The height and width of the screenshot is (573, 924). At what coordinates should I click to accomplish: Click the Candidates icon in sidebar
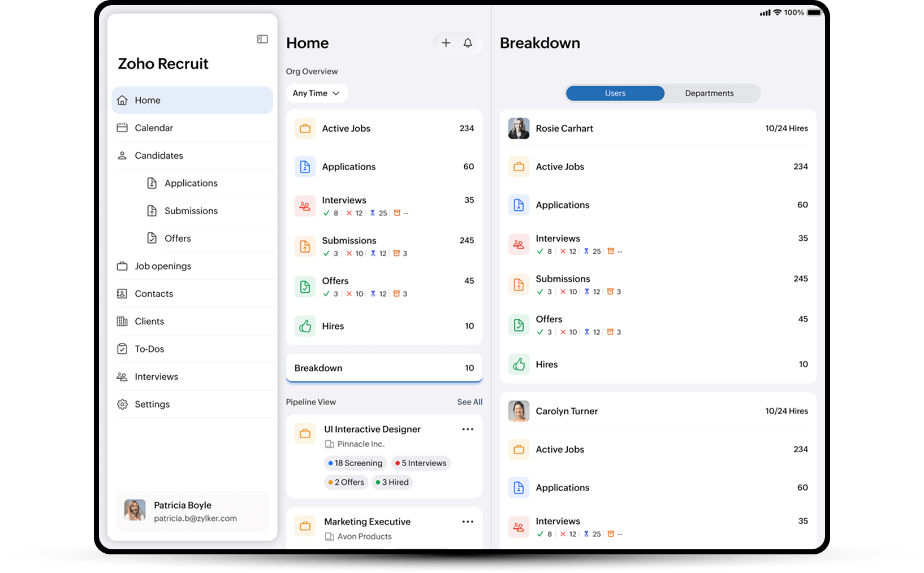[122, 155]
